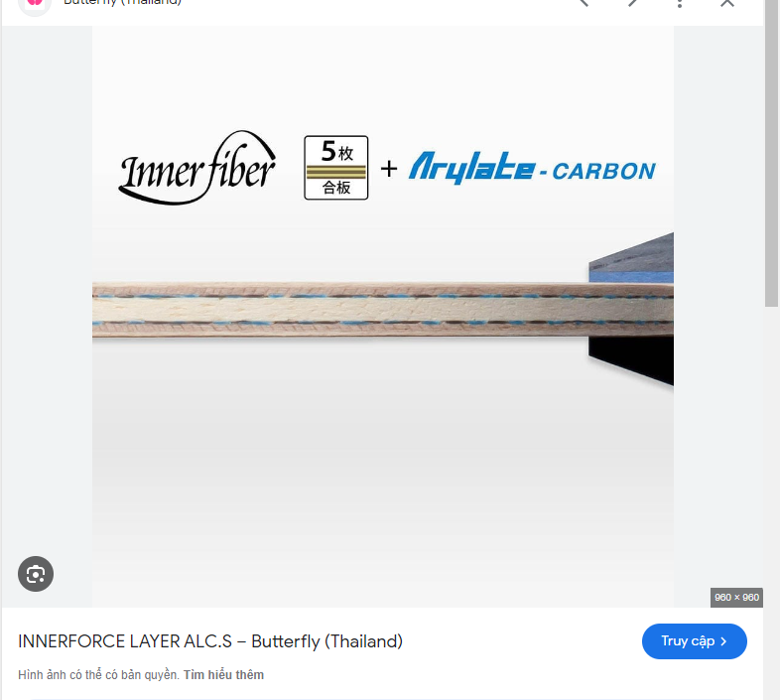Click the Truy cập visit button
Image resolution: width=780 pixels, height=700 pixels.
coord(694,641)
